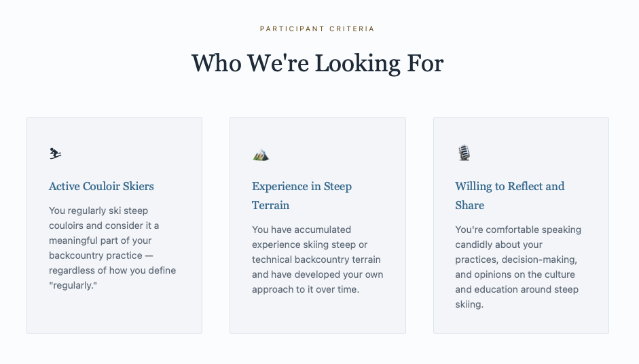639x364 pixels.
Task: Click paragraph starting "You regularly ski steep"
Action: coord(113,248)
